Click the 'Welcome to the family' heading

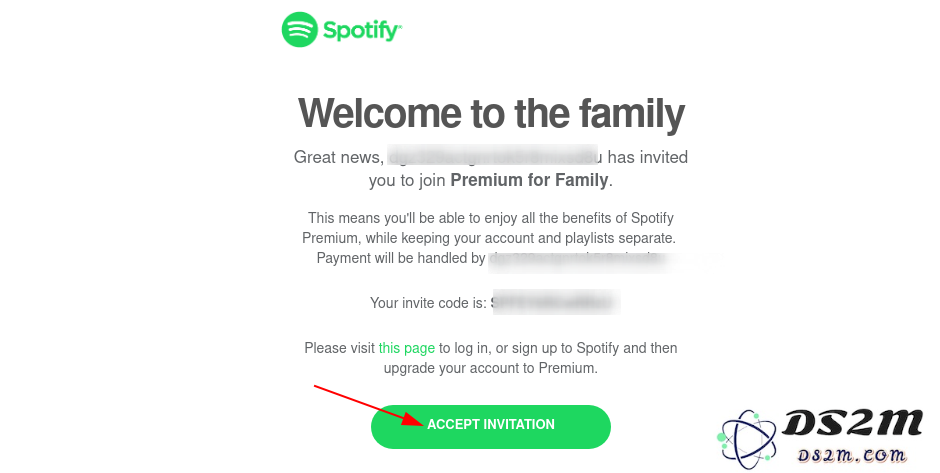click(491, 113)
